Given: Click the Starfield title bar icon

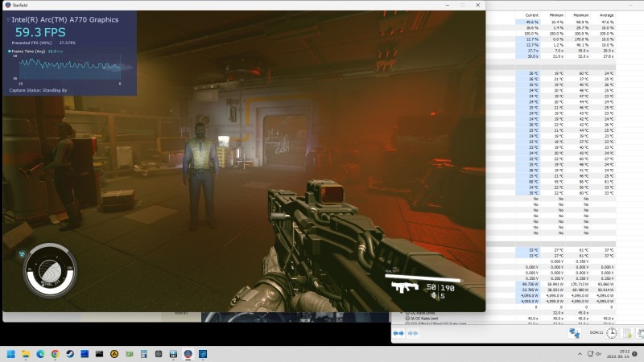Looking at the screenshot, I should (x=7, y=5).
